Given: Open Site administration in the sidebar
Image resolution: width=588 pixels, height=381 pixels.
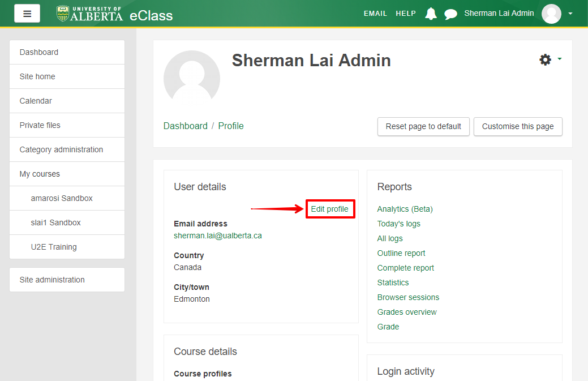Looking at the screenshot, I should point(52,280).
